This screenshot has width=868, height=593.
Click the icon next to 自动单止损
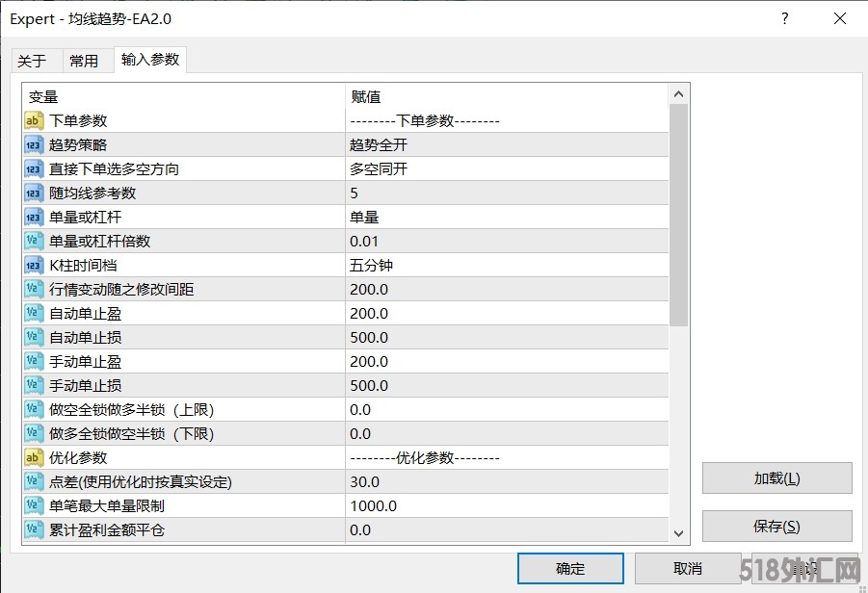(x=34, y=338)
